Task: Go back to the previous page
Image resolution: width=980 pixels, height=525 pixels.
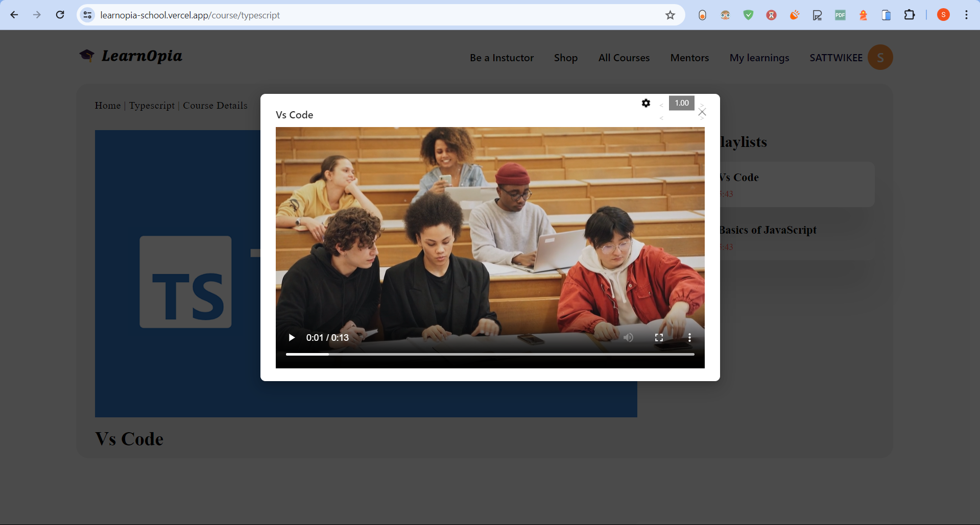Action: tap(14, 15)
